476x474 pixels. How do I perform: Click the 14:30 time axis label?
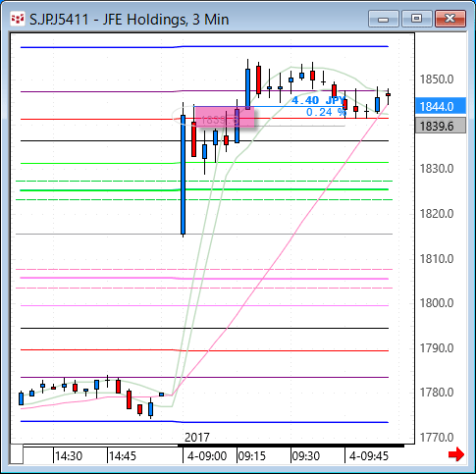click(69, 456)
